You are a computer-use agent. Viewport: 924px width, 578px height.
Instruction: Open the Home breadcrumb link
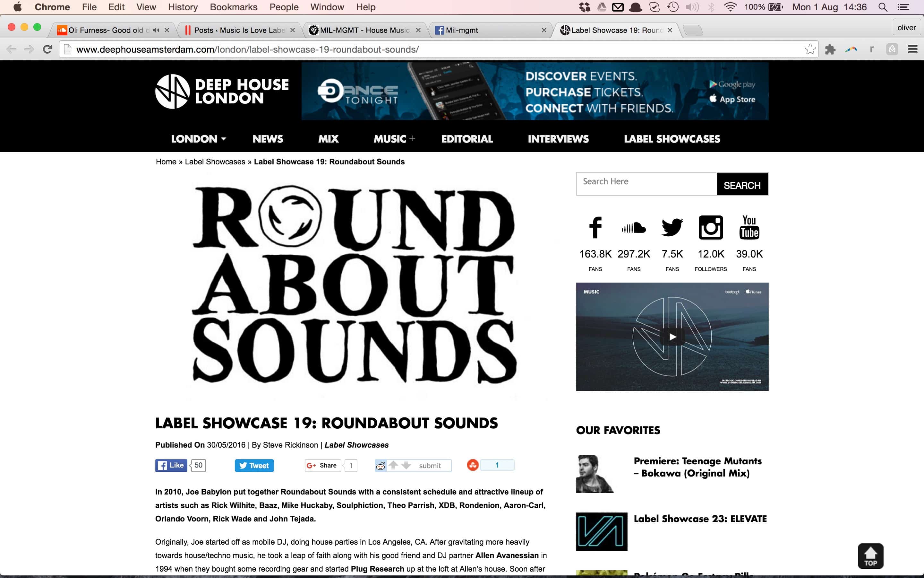pyautogui.click(x=166, y=162)
